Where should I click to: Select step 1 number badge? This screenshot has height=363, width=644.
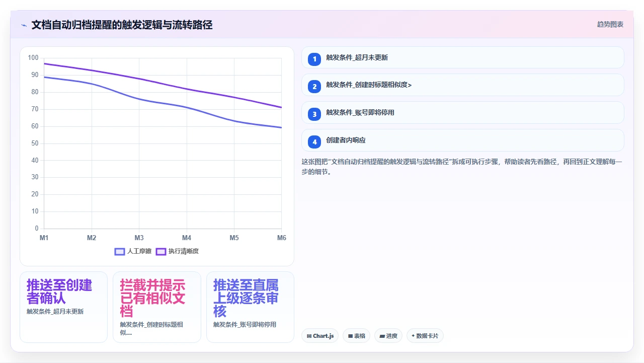pyautogui.click(x=314, y=59)
